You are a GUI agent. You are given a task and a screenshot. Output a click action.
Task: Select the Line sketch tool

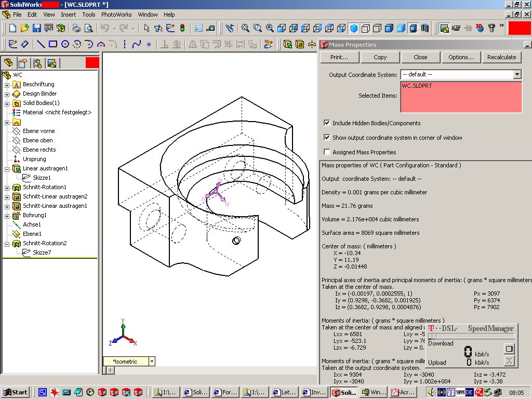click(41, 44)
